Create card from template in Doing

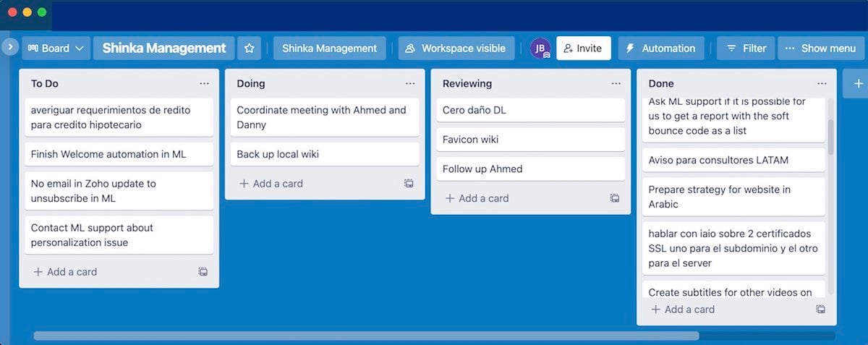tap(409, 184)
